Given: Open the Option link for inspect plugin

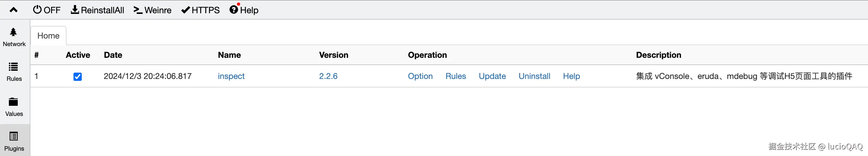Looking at the screenshot, I should pos(420,76).
